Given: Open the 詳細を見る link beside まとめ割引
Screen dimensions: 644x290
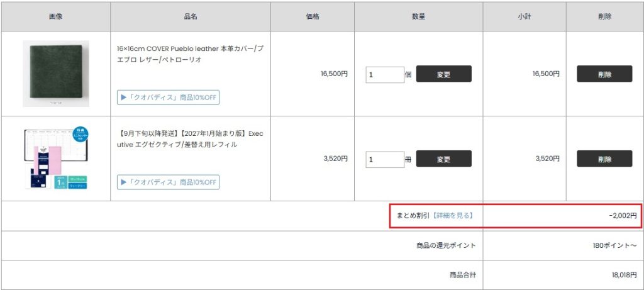Looking at the screenshot, I should [453, 215].
